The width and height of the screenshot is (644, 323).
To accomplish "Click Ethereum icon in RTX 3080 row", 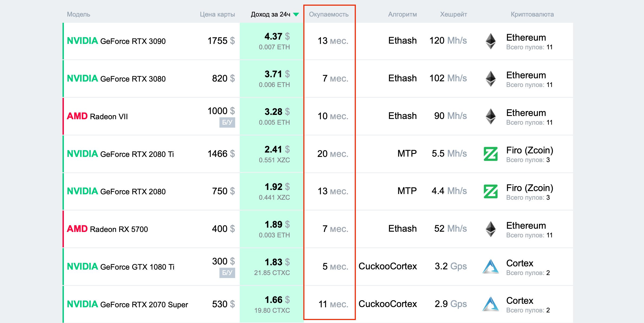I will pos(491,79).
